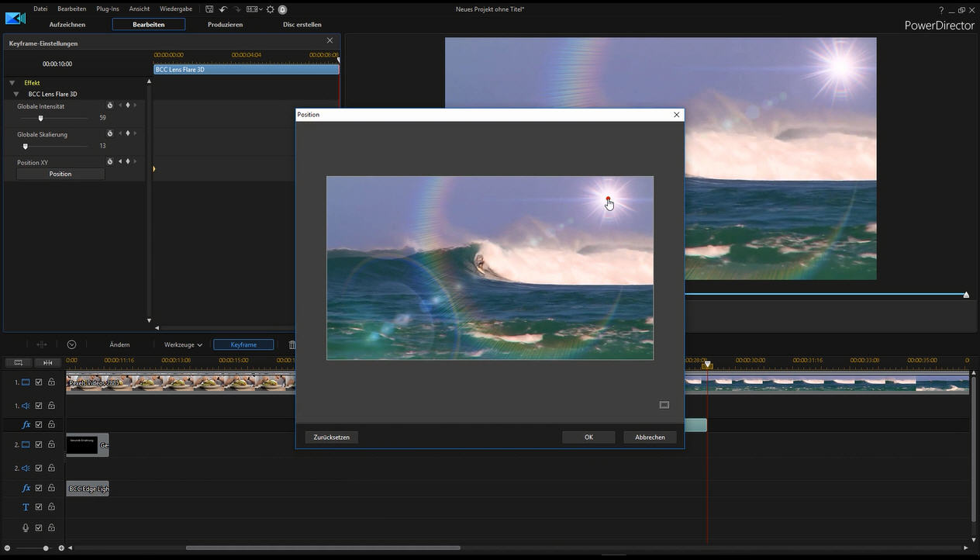Add keyframe diamond for Globale Intensität
Viewport: 980px width, 560px height.
coord(128,105)
